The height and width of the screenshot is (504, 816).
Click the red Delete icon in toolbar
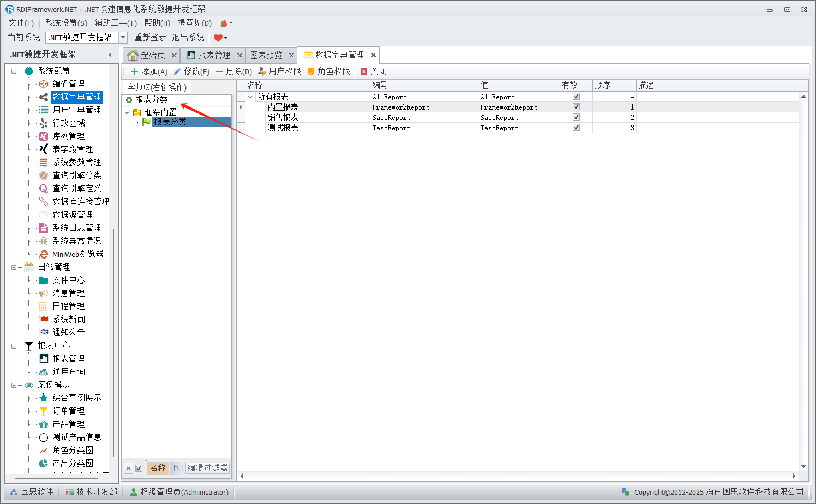[x=219, y=71]
